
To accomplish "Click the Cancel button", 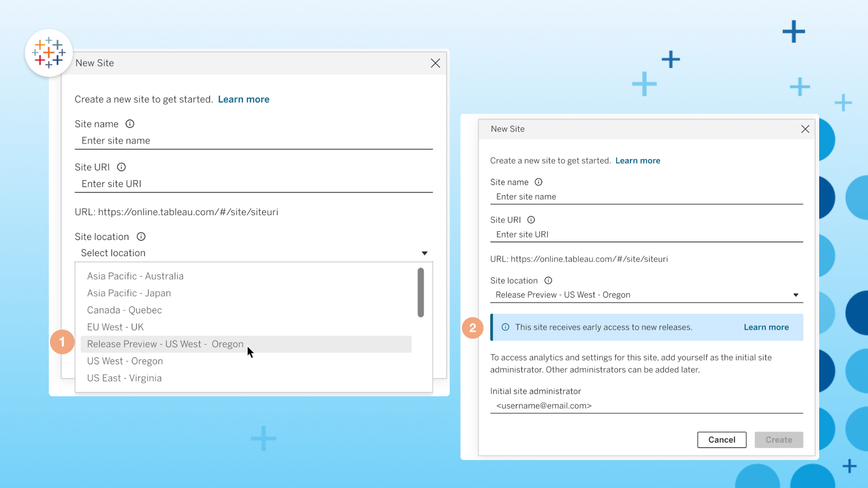I will tap(722, 440).
